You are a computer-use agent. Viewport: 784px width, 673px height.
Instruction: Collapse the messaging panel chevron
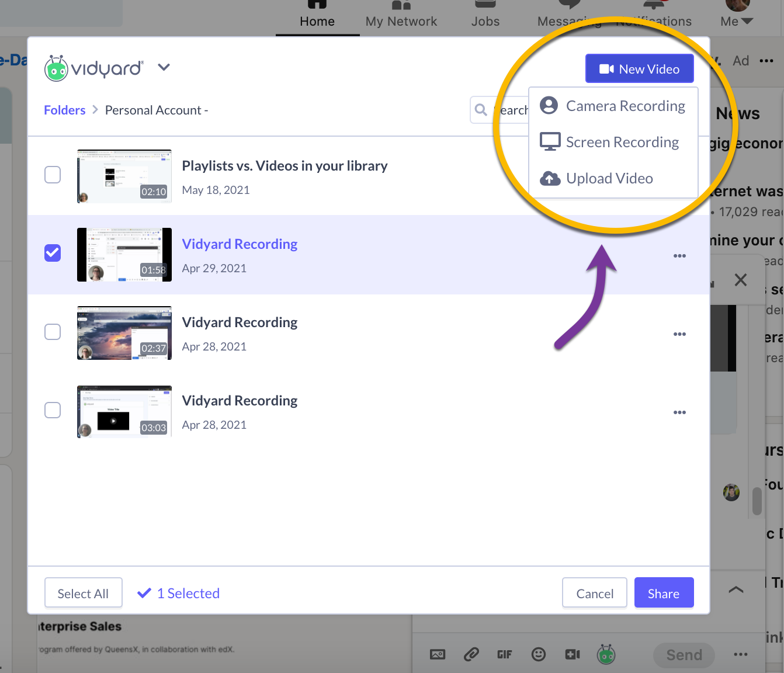click(x=736, y=589)
